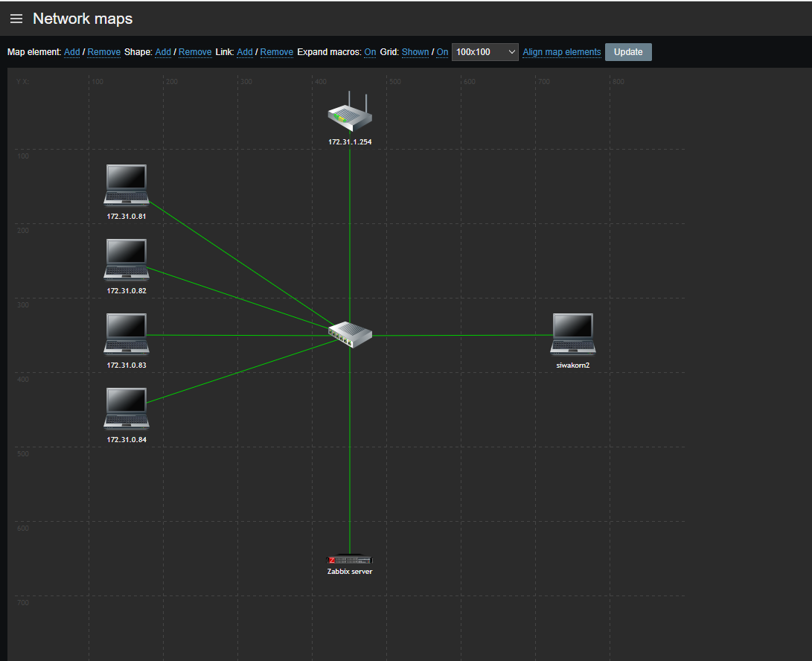Remove the selected shape

point(195,52)
